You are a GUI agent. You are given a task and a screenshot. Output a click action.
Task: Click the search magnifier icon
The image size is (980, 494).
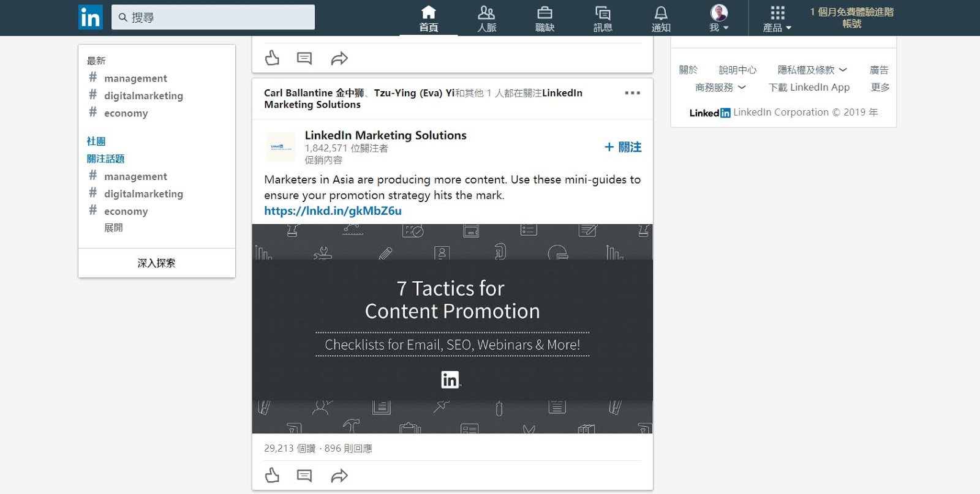(x=123, y=18)
